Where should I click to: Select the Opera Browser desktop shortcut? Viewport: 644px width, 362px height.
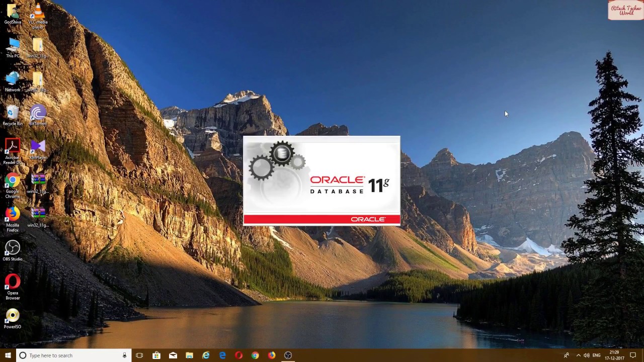coord(13,287)
